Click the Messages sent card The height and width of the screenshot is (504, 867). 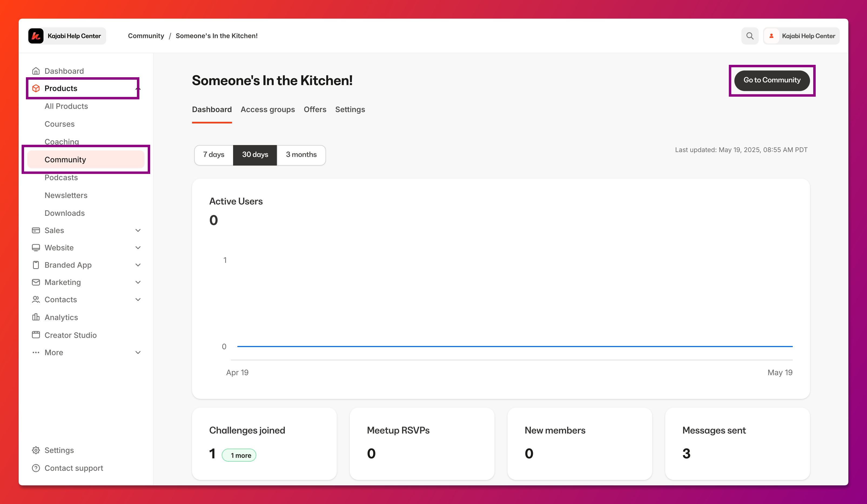[x=737, y=443]
